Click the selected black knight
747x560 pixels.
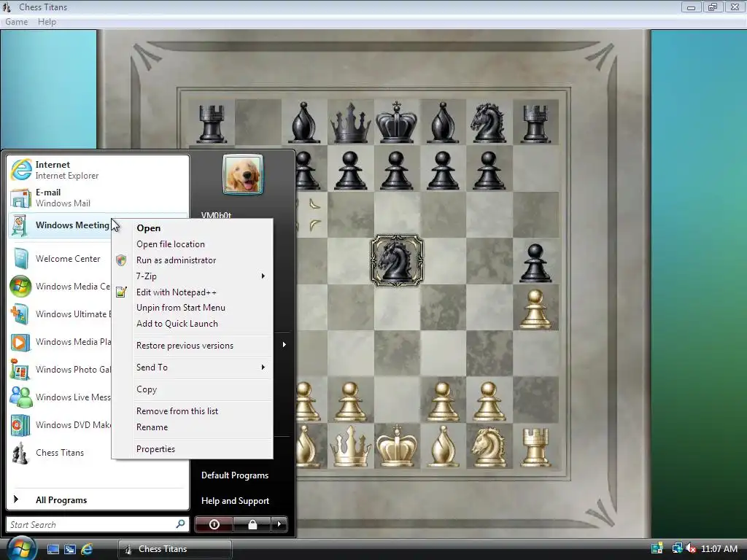[396, 260]
